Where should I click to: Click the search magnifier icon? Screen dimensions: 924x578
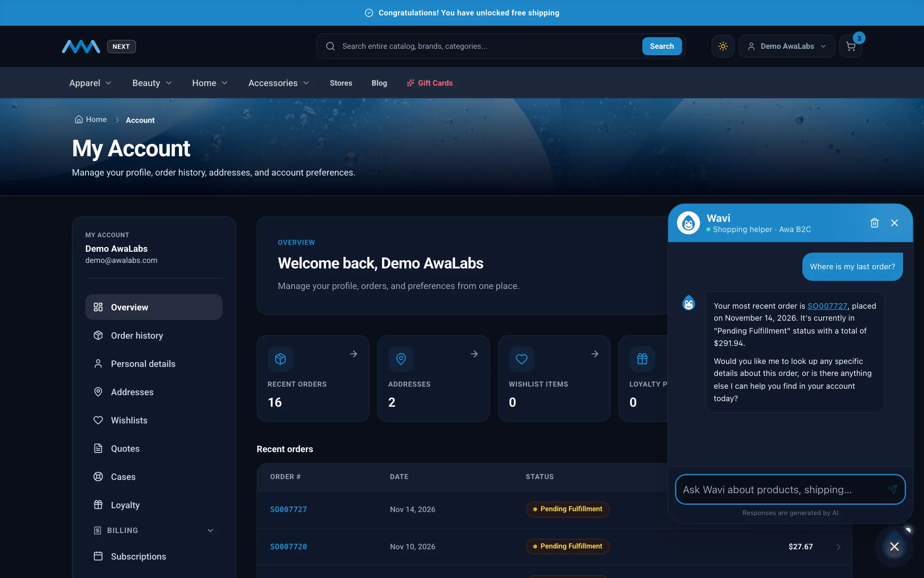tap(330, 46)
